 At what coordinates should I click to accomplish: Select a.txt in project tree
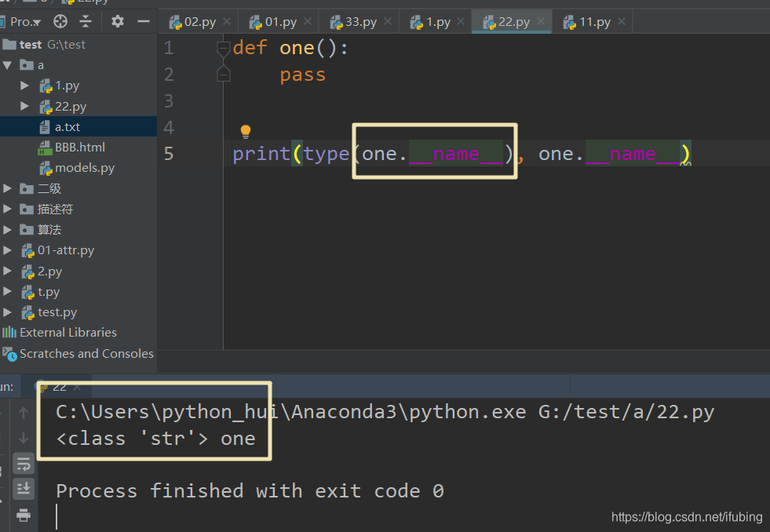[x=78, y=126]
